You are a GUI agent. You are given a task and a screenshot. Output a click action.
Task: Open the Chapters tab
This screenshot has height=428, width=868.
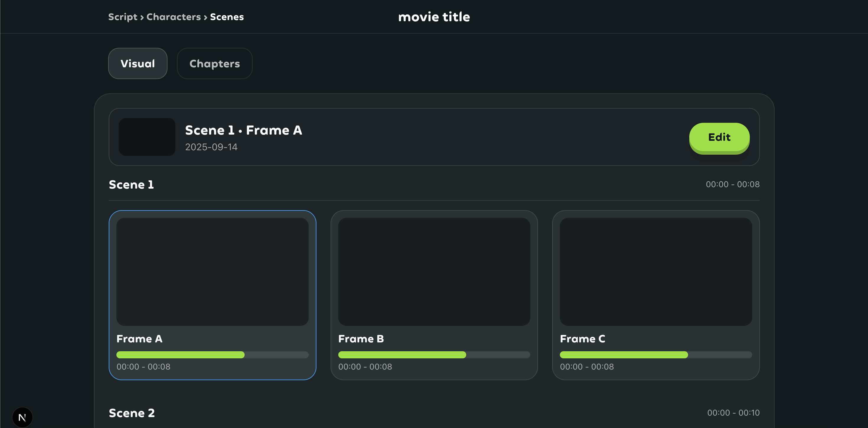(x=214, y=63)
